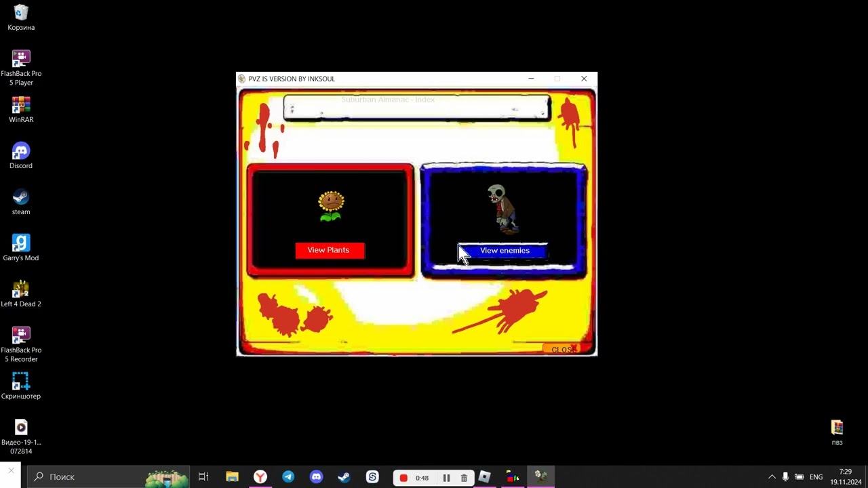Open WinRAR desktop icon
868x488 pixels.
(x=21, y=110)
